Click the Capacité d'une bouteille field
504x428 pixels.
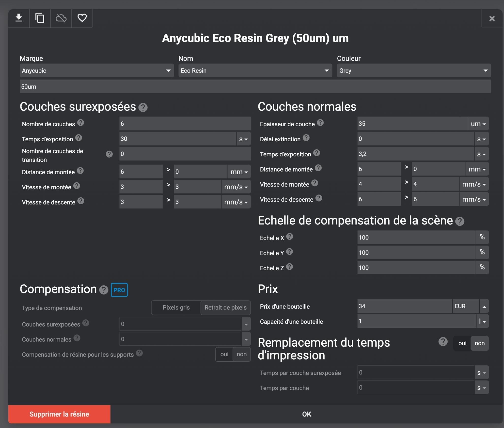pos(417,321)
